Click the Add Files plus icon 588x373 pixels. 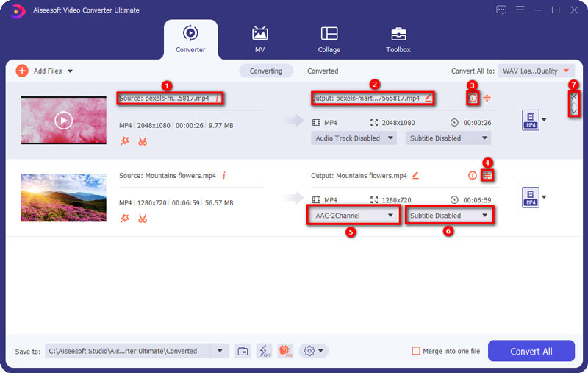(x=22, y=71)
